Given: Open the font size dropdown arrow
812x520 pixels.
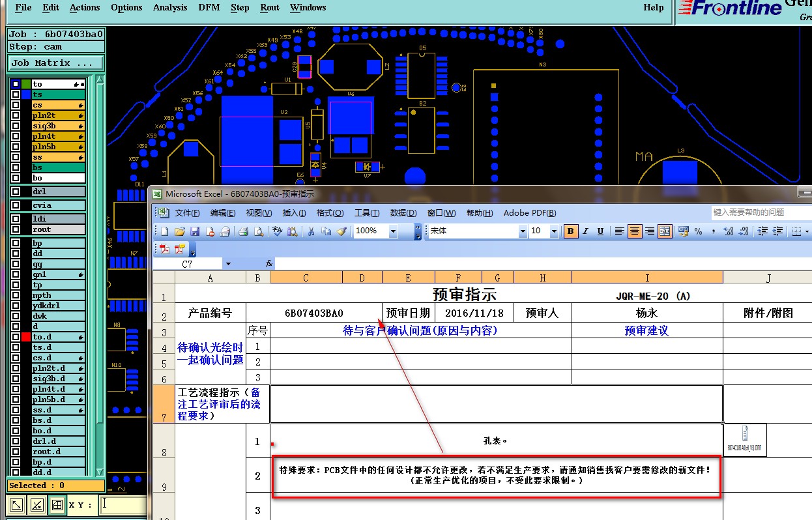Looking at the screenshot, I should [554, 231].
